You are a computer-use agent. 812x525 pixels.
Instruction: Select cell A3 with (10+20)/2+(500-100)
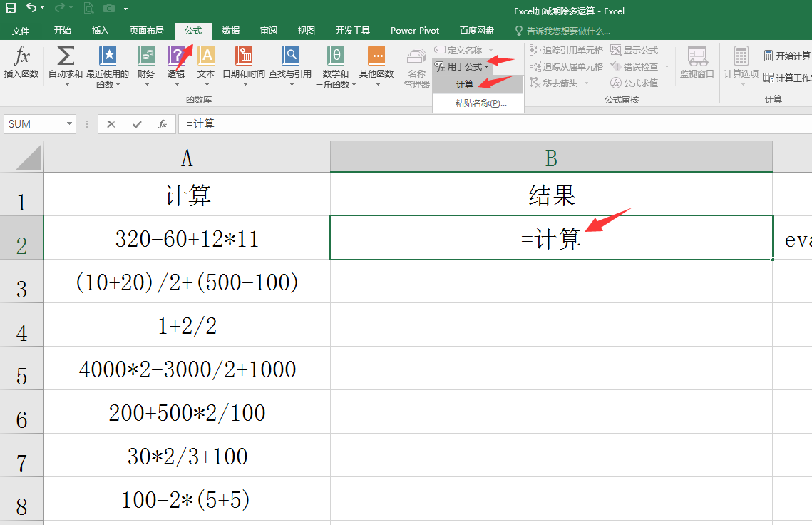point(187,282)
